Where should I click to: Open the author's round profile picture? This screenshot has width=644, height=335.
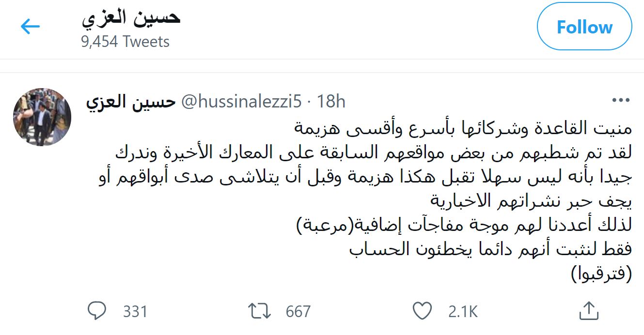coord(42,117)
